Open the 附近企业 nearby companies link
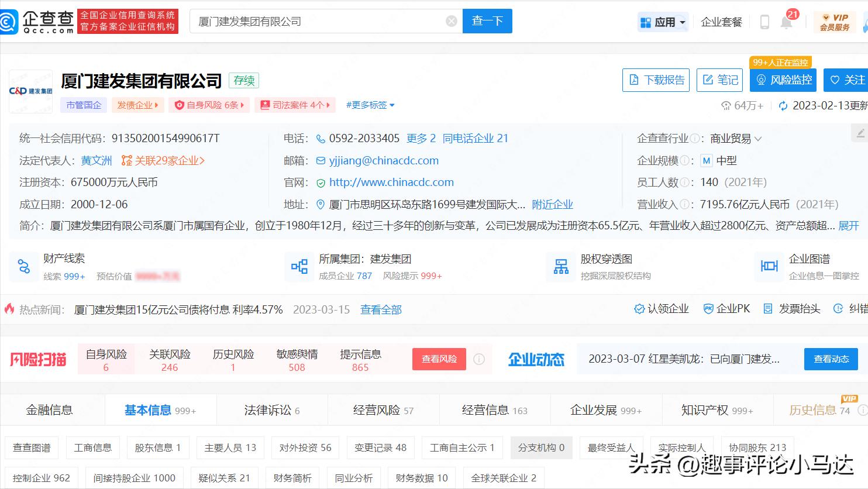This screenshot has height=489, width=868. (552, 204)
